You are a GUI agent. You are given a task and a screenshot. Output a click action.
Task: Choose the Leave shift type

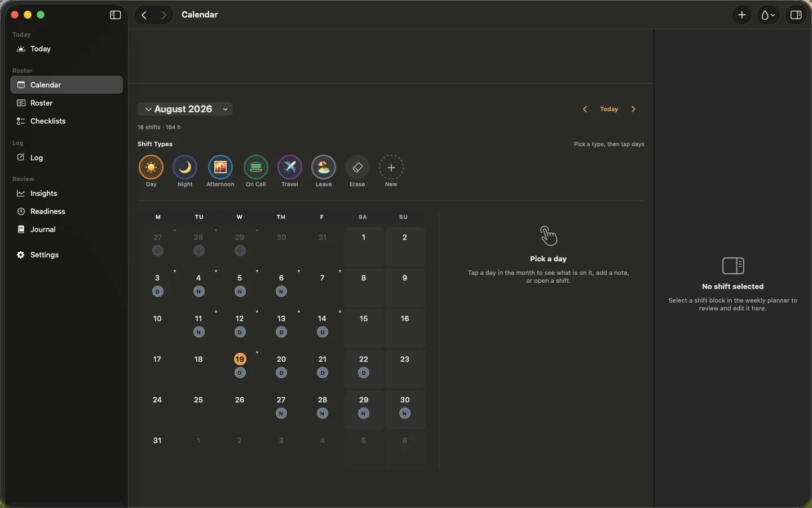[324, 171]
